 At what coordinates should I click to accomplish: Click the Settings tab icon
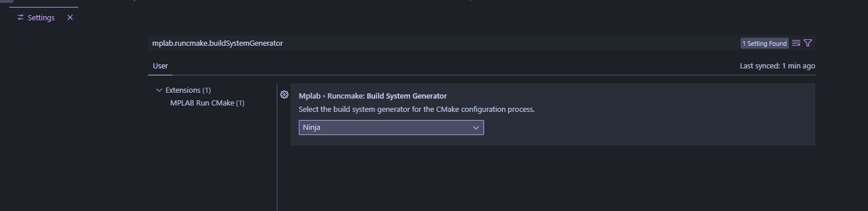pos(21,17)
